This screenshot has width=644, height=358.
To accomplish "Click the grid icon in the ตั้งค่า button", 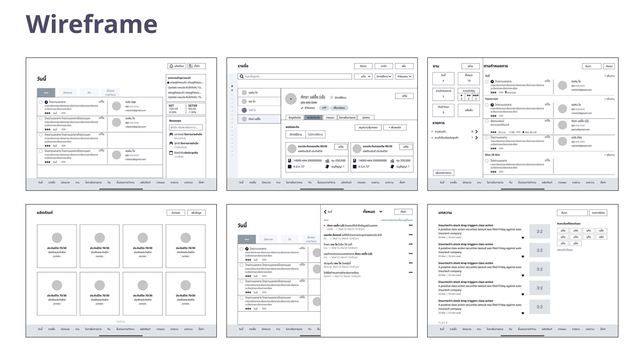I will coord(191,66).
